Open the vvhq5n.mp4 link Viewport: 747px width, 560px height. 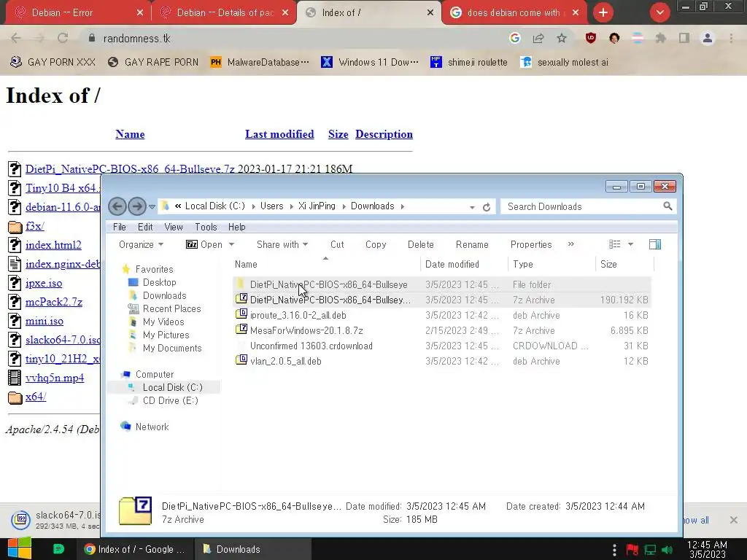coord(55,378)
